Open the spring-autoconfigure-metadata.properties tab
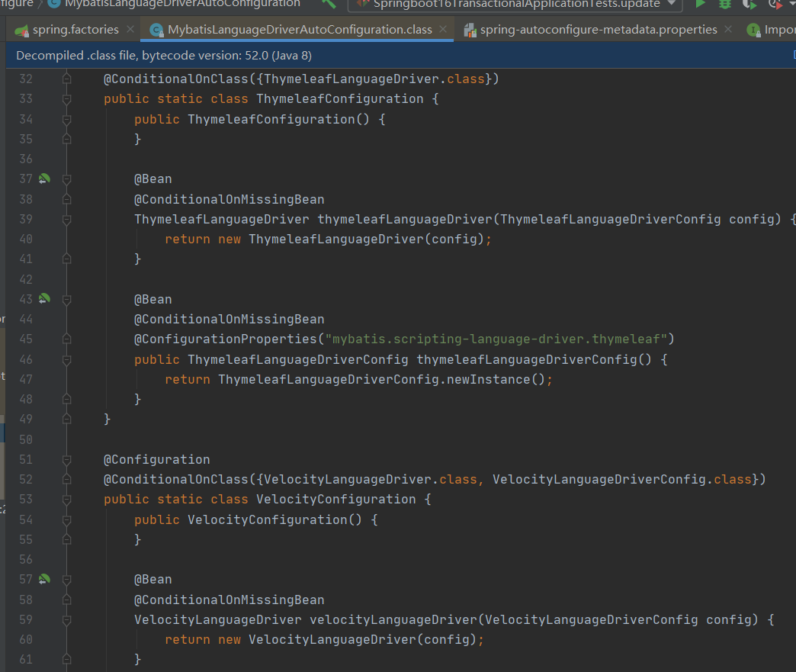The height and width of the screenshot is (672, 796). coord(599,30)
